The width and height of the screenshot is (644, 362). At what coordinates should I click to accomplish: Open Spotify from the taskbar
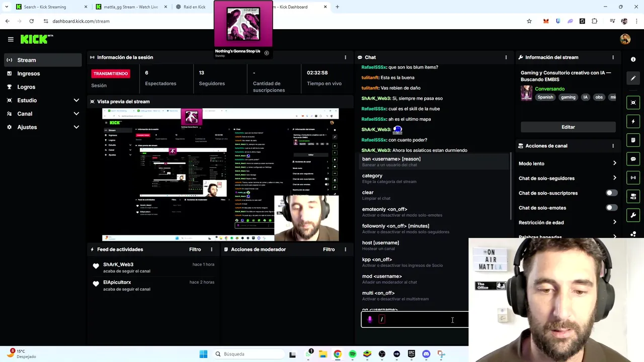[352, 354]
